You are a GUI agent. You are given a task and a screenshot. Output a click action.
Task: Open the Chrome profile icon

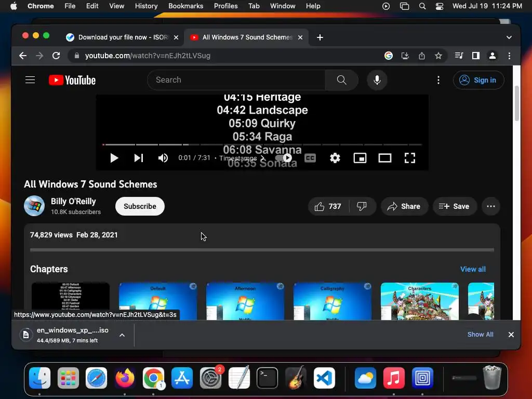(x=493, y=56)
